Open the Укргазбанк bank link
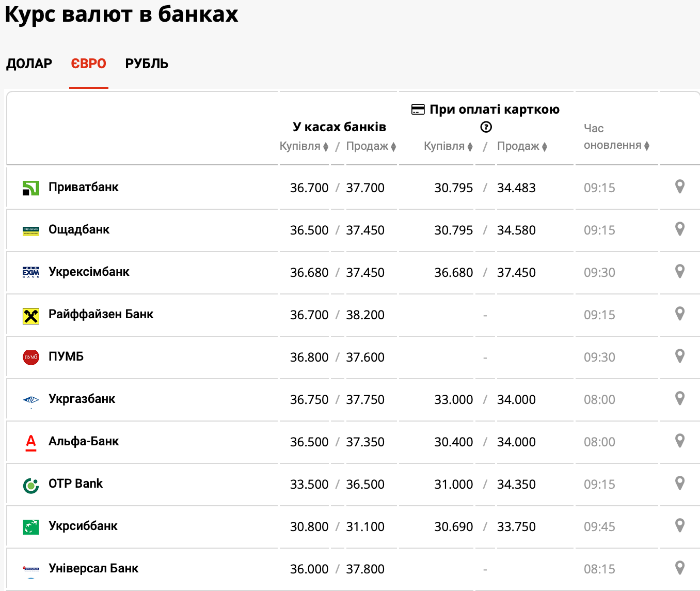This screenshot has width=700, height=591. (82, 399)
